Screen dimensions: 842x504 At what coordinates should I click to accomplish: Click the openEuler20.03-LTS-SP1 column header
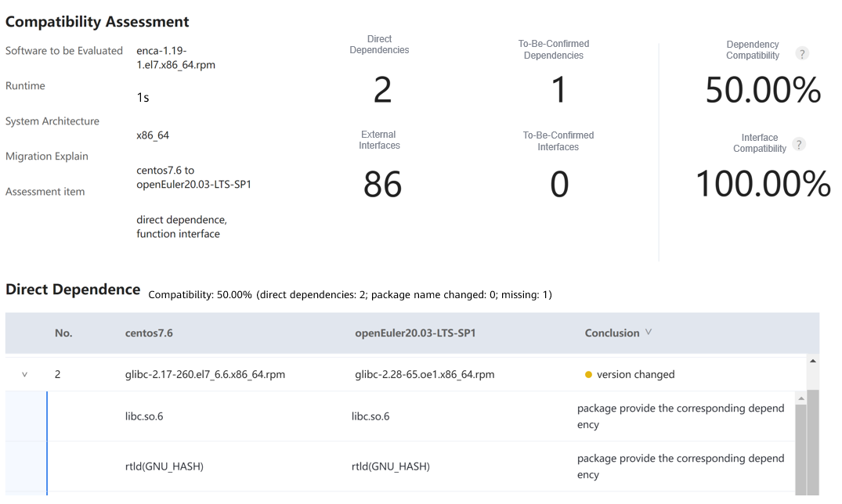click(x=415, y=333)
